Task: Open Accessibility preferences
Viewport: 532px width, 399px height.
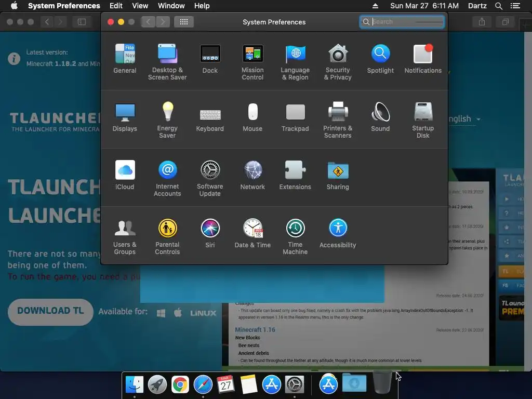Action: tap(338, 233)
